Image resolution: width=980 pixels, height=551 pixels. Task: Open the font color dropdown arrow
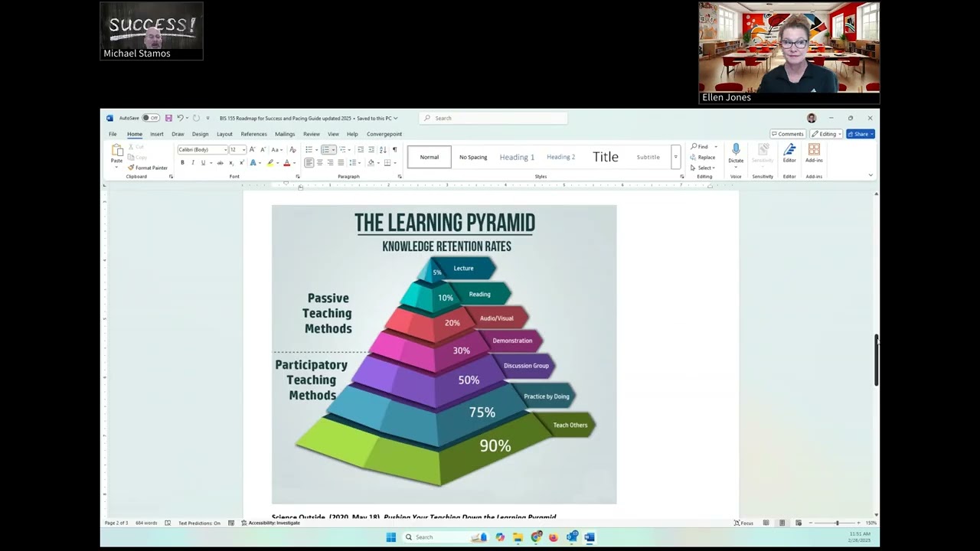coord(295,163)
